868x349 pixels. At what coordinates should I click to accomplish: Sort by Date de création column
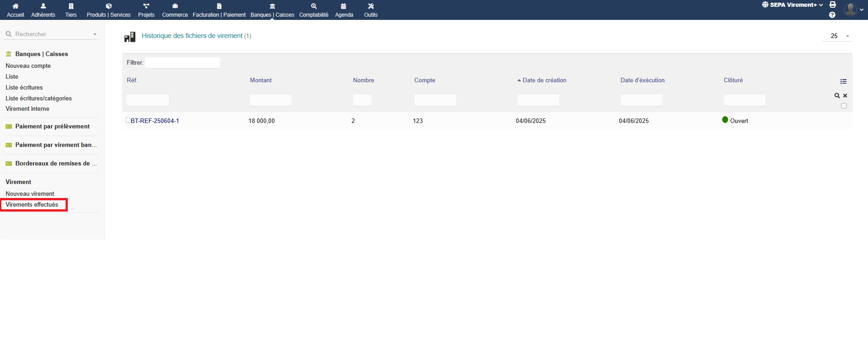[544, 80]
